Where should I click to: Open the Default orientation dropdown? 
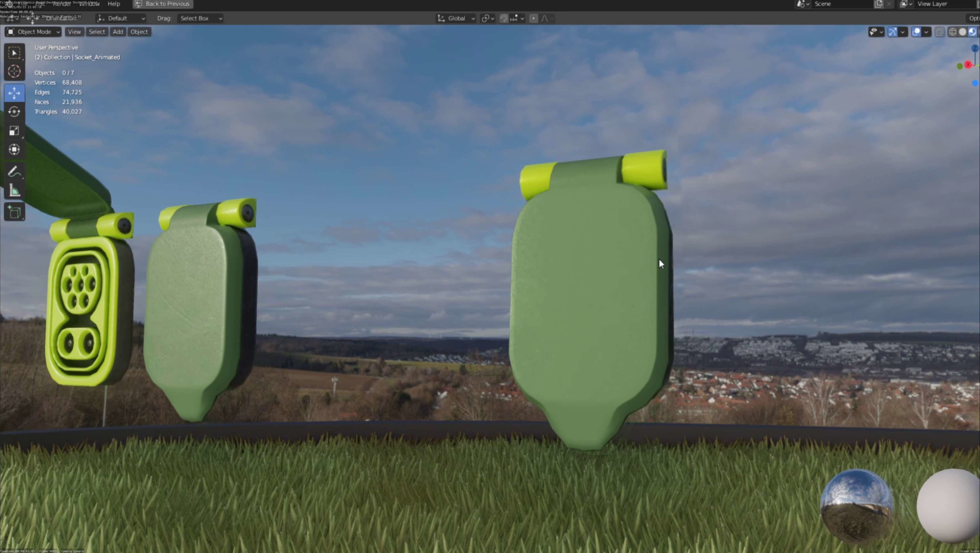(x=121, y=18)
